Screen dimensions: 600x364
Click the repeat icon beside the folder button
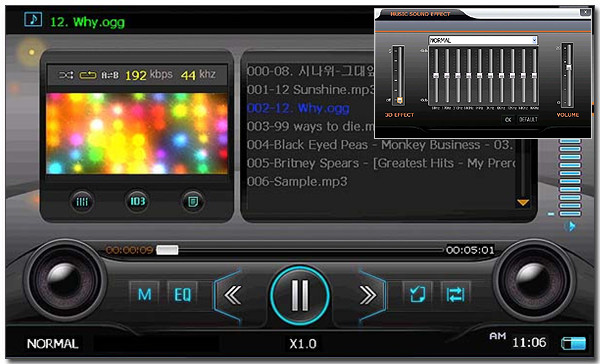pyautogui.click(x=455, y=294)
